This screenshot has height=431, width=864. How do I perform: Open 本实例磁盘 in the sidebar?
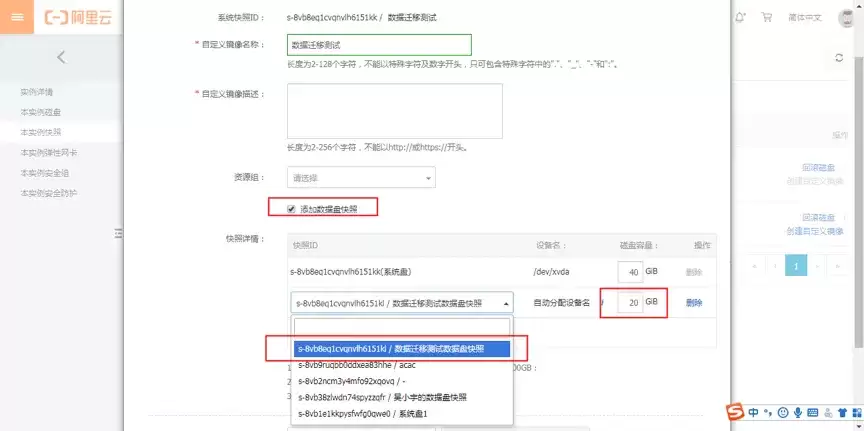click(41, 112)
